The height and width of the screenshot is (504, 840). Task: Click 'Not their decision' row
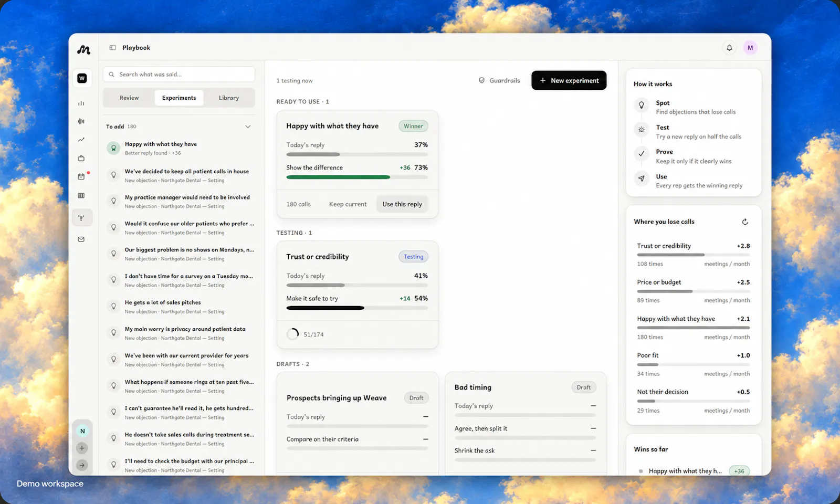(x=694, y=401)
